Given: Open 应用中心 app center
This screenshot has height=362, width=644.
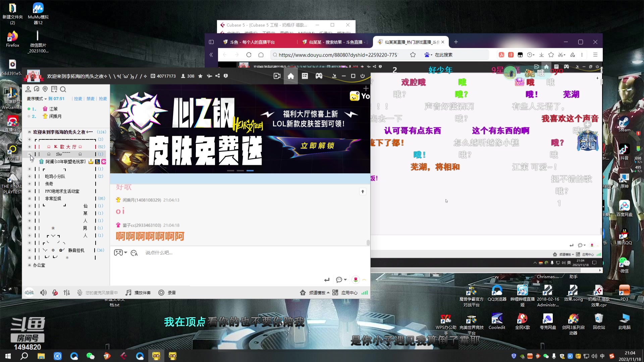Looking at the screenshot, I should tap(345, 293).
